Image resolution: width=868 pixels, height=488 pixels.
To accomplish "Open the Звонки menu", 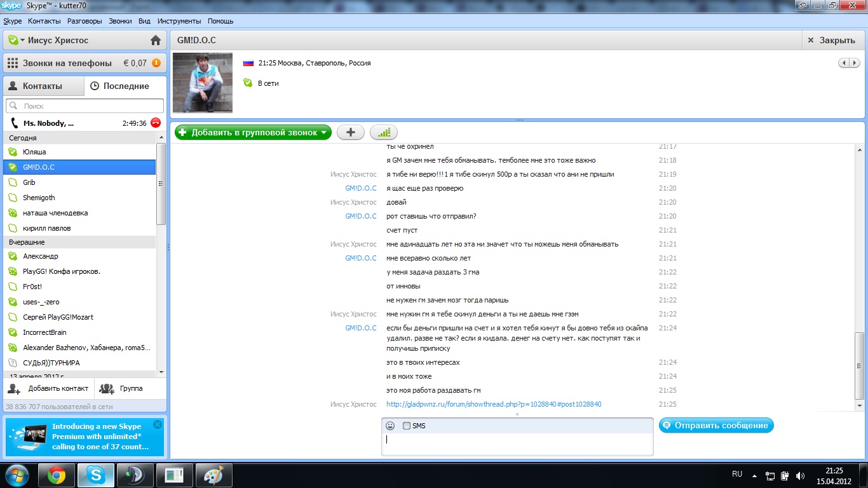I will click(121, 21).
